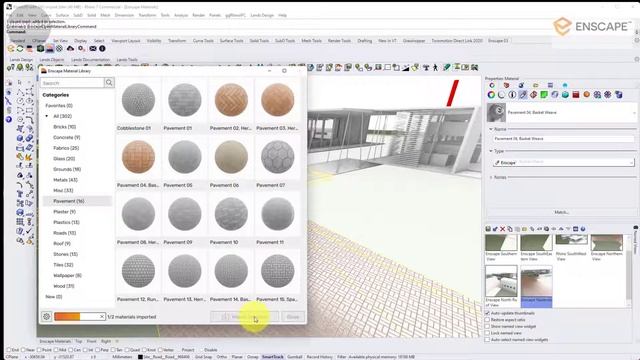Click the material Name field in Properties
The height and width of the screenshot is (360, 640).
564,139
